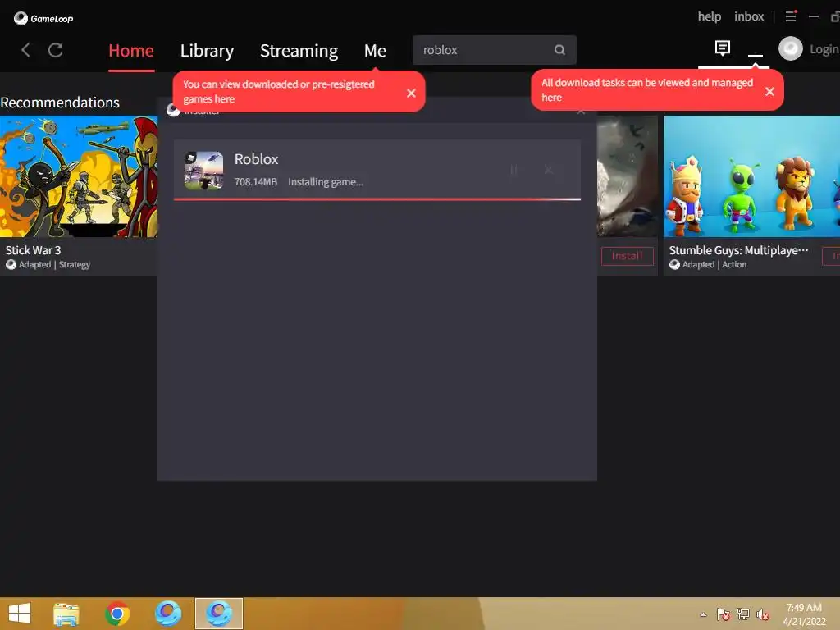Click the active GameLoop taskbar icon
The image size is (840, 630).
[x=219, y=614]
